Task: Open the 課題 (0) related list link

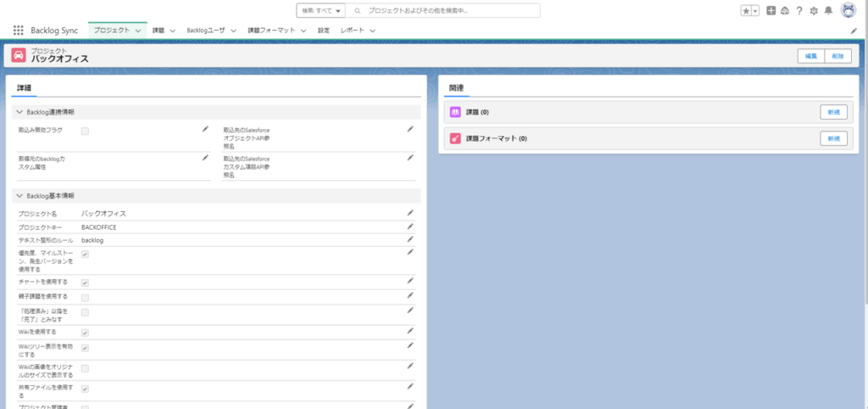Action: point(477,112)
